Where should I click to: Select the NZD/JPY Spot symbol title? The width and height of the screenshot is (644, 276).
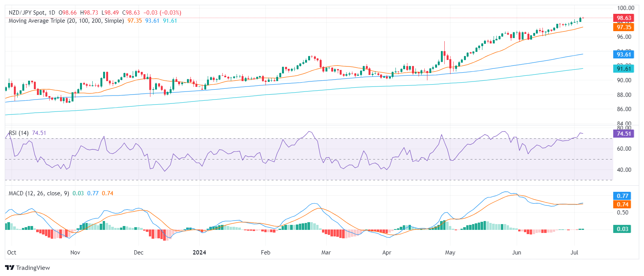tap(27, 13)
